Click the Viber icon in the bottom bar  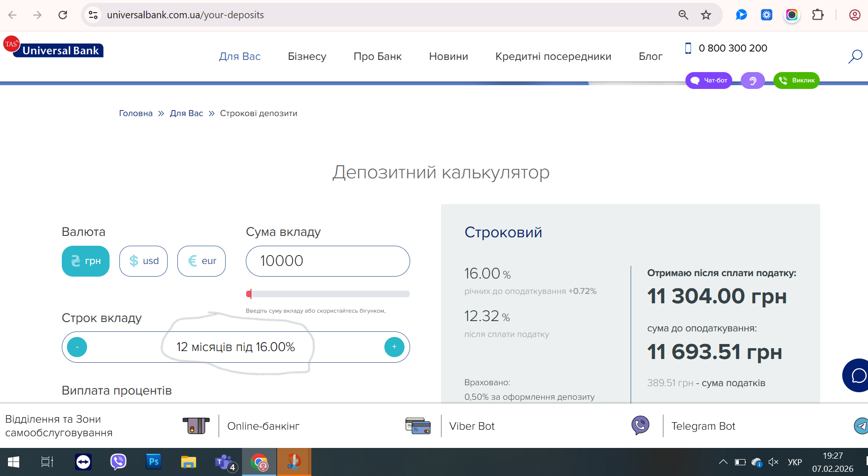(x=640, y=425)
